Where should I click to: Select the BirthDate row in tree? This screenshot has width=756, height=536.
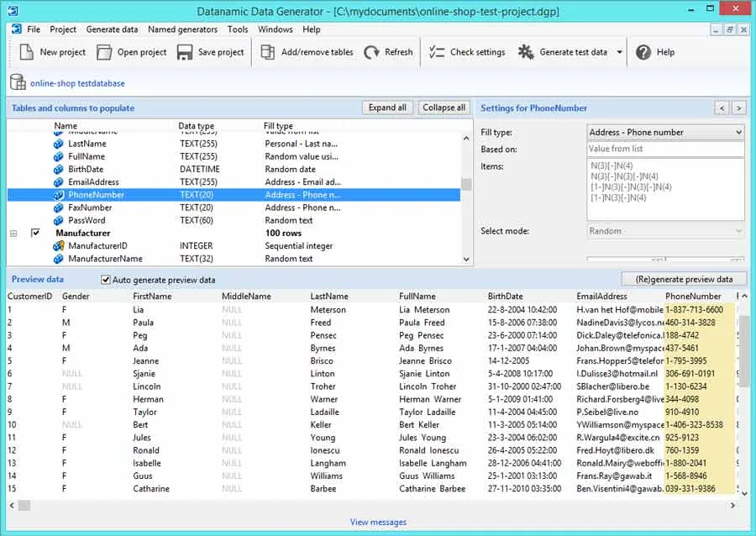pyautogui.click(x=234, y=169)
